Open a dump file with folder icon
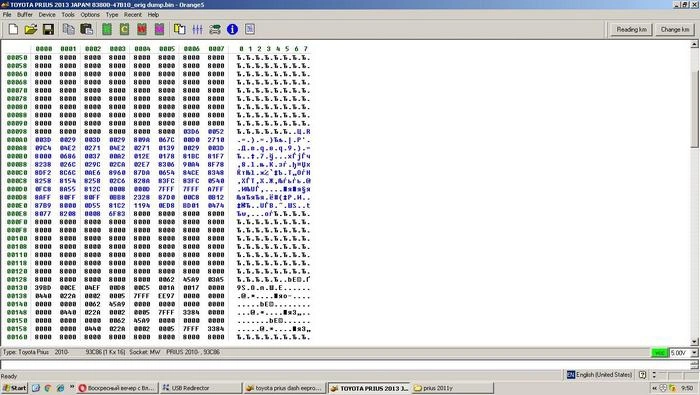 pos(31,29)
